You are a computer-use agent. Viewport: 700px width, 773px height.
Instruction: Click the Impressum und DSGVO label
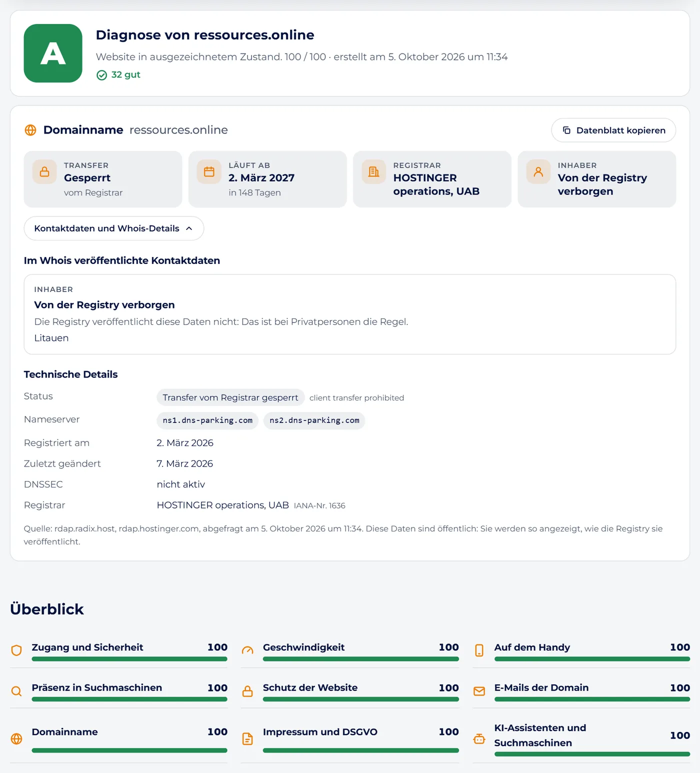pos(320,732)
